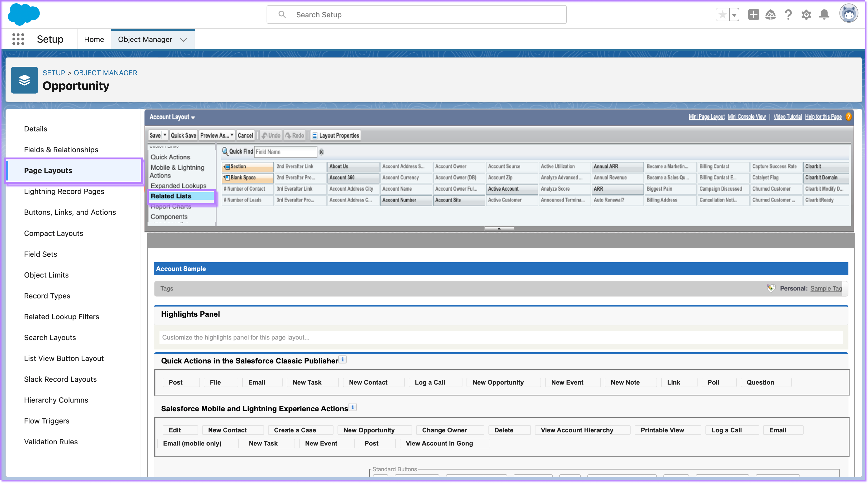Switch to the Home tab
868x483 pixels.
pos(94,39)
